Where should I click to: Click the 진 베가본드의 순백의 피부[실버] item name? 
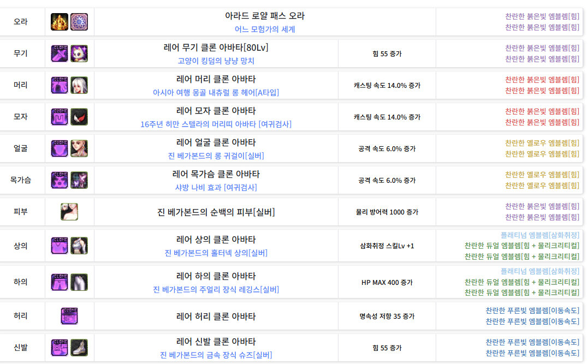[216, 212]
